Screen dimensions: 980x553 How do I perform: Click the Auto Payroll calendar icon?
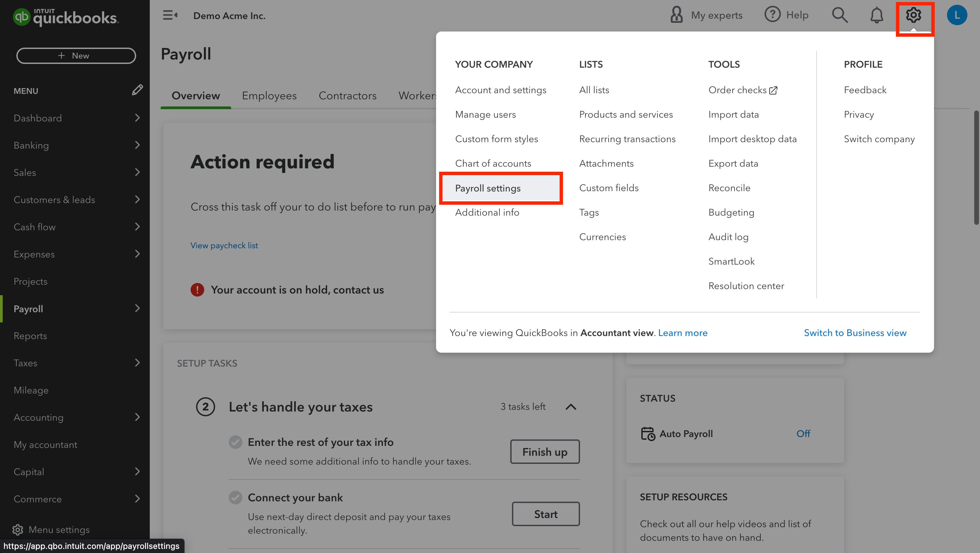point(648,434)
